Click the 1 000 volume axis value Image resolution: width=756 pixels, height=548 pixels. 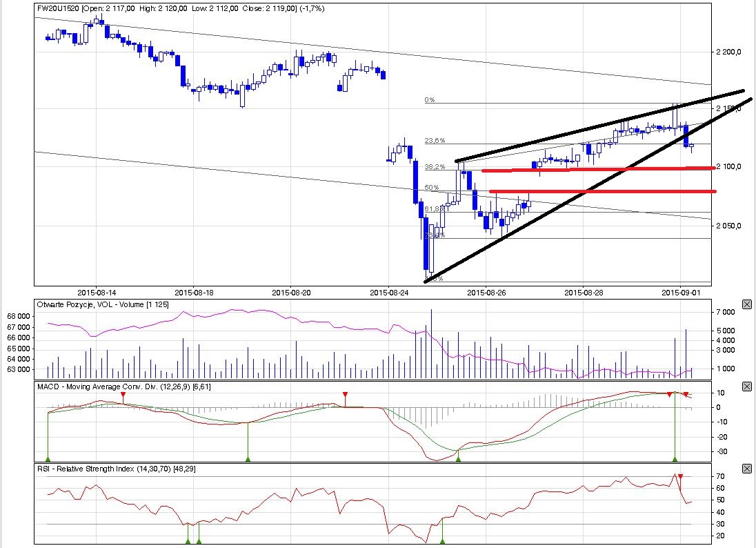[726, 369]
